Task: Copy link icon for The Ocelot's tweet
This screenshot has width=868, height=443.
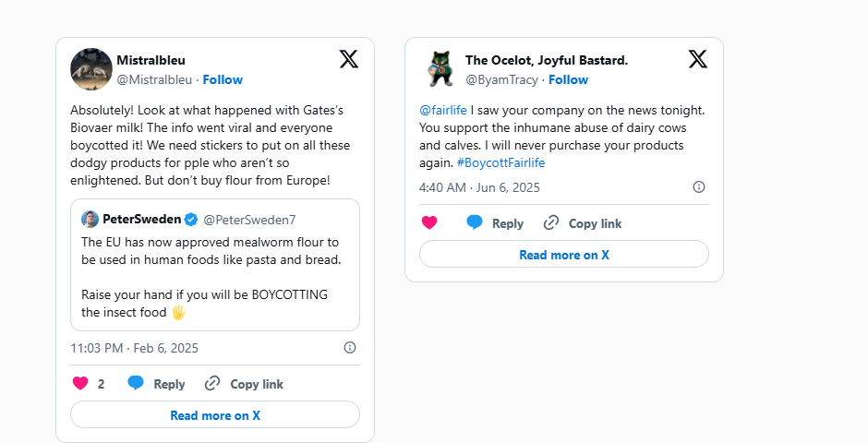Action: tap(551, 223)
